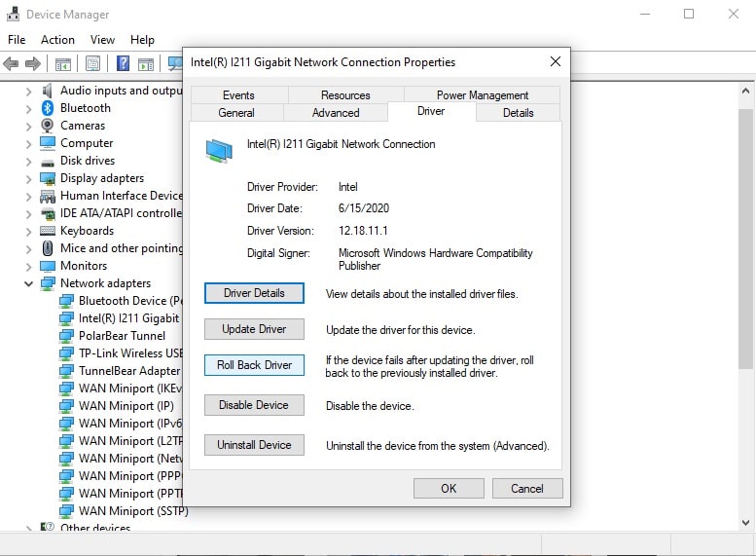Expand Audio inputs and outputs category
The width and height of the screenshot is (756, 556).
[28, 92]
